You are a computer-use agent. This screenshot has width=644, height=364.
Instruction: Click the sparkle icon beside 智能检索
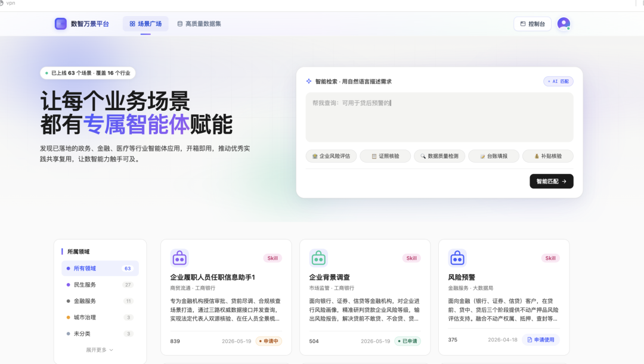pyautogui.click(x=309, y=81)
